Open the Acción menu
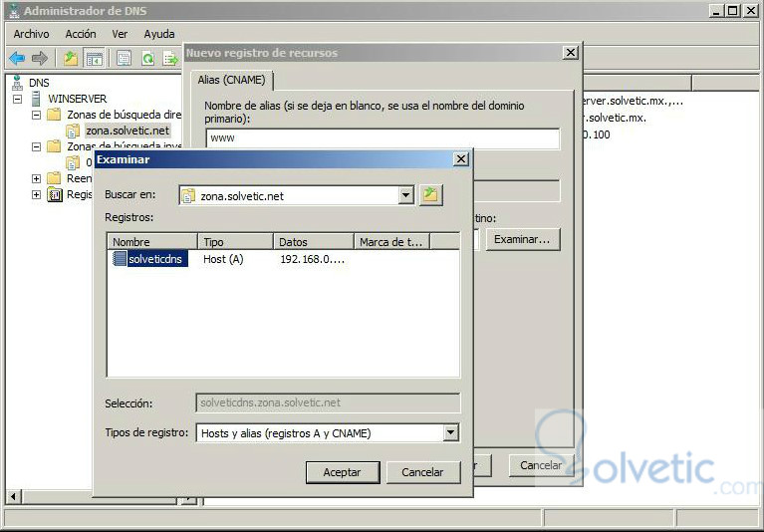 [81, 34]
